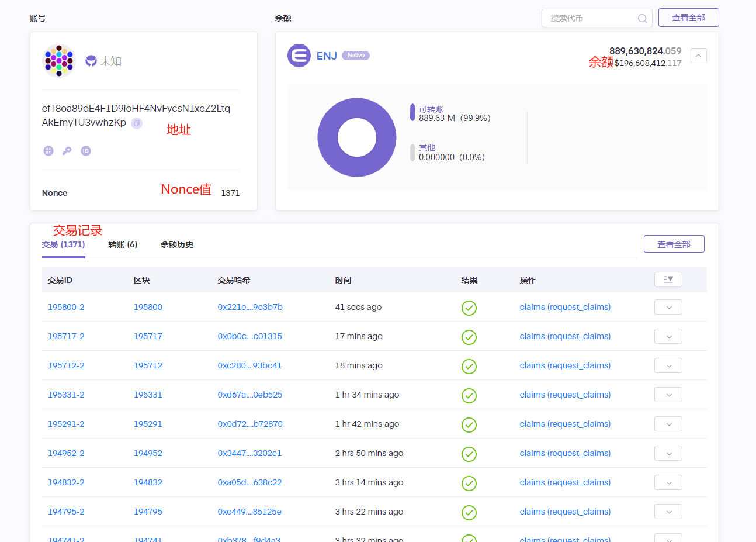Collapse the ENJ balance panel
Viewport: 756px width, 542px height.
pos(698,56)
